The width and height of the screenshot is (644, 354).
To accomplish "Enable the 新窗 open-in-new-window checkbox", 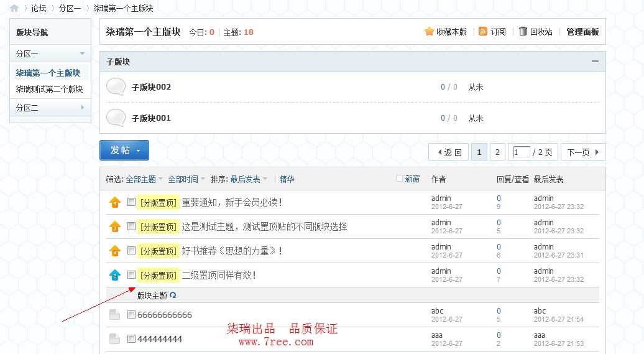I will click(x=399, y=179).
